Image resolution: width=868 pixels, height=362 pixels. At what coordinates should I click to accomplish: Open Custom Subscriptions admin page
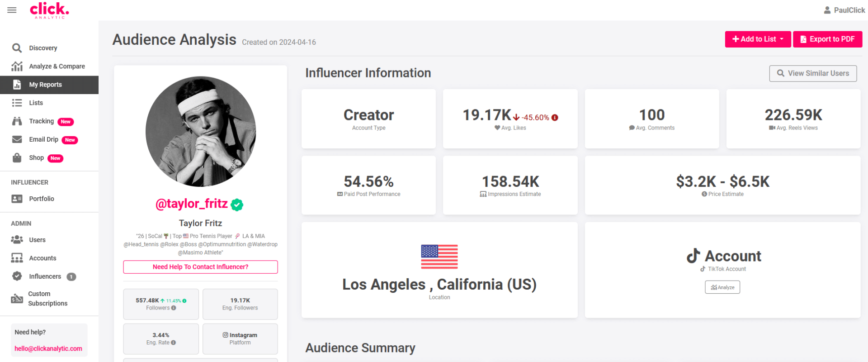coord(47,299)
